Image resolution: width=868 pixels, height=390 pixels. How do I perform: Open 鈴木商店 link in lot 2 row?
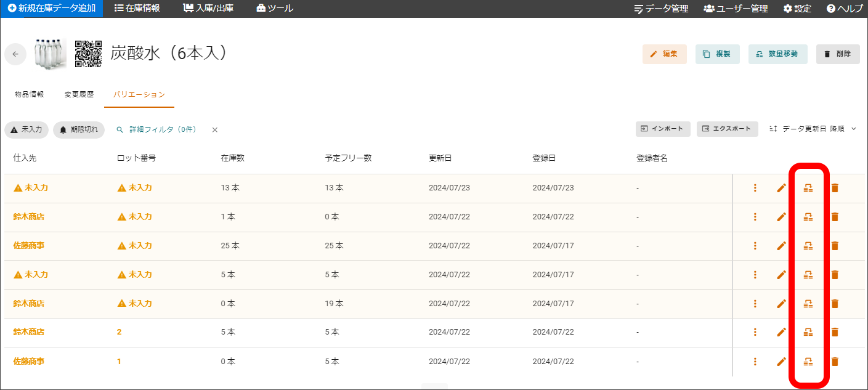29,332
